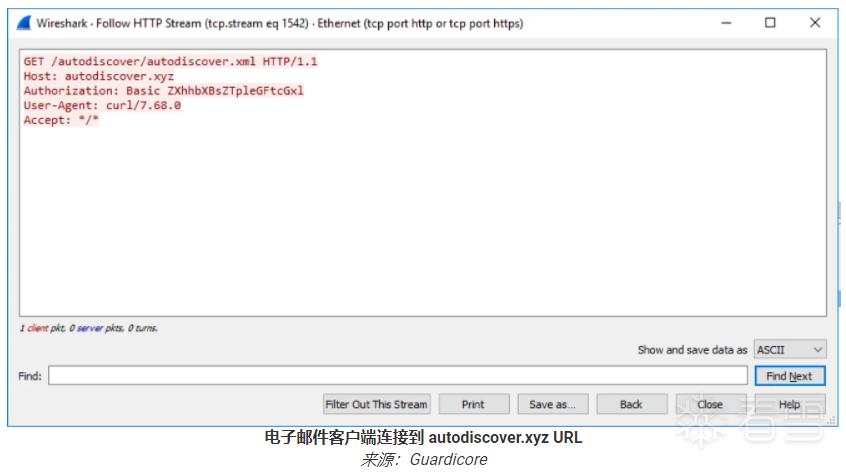Click the GET /autodiscover/autodiscover.xml line
The height and width of the screenshot is (472, 846).
click(x=170, y=61)
